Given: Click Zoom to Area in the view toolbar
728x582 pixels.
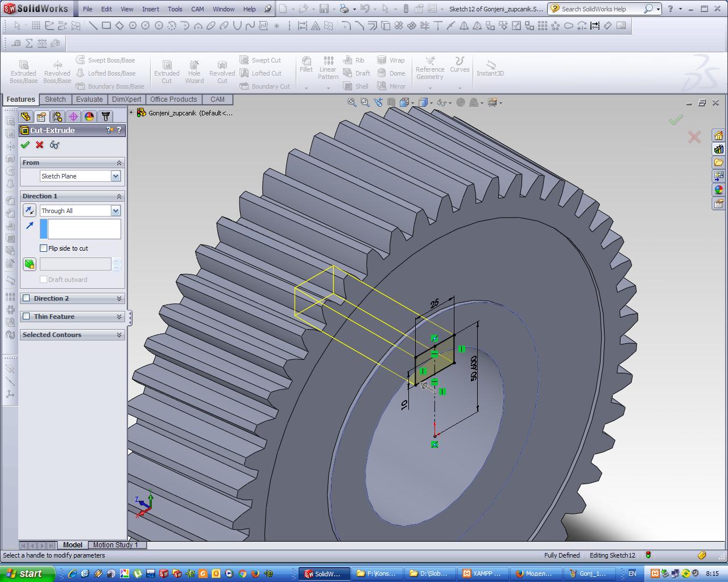Looking at the screenshot, I should click(x=365, y=103).
